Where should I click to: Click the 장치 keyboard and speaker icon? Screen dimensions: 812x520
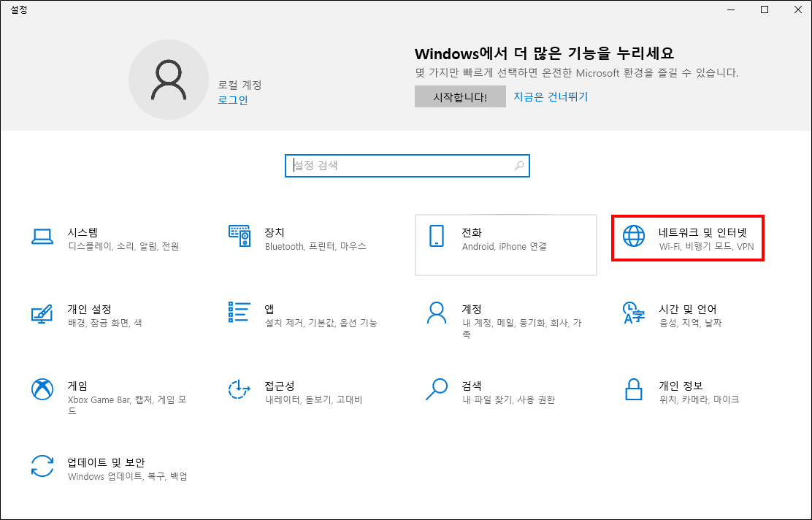tap(240, 236)
